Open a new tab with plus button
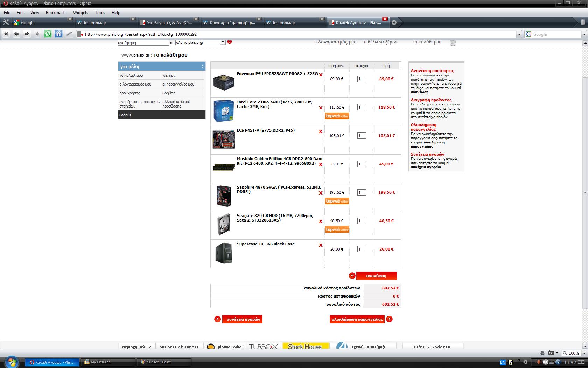Screen dimensions: 588x368 394,22
